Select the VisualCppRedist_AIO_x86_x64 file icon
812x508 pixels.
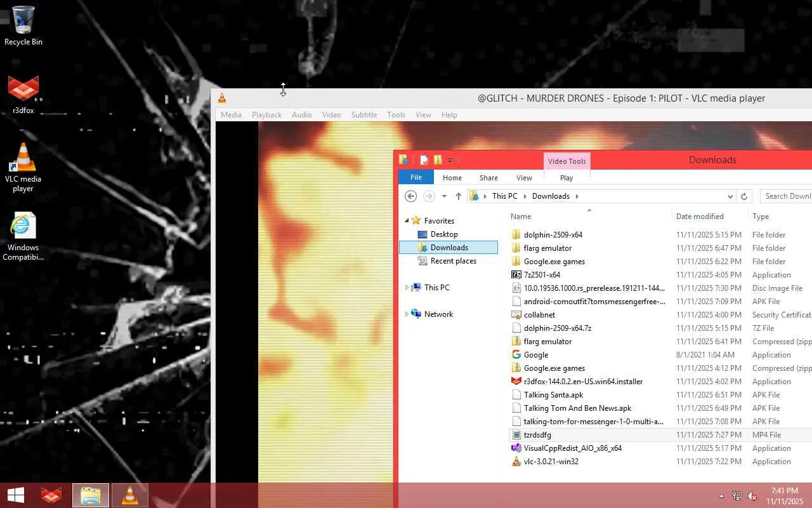coord(516,448)
